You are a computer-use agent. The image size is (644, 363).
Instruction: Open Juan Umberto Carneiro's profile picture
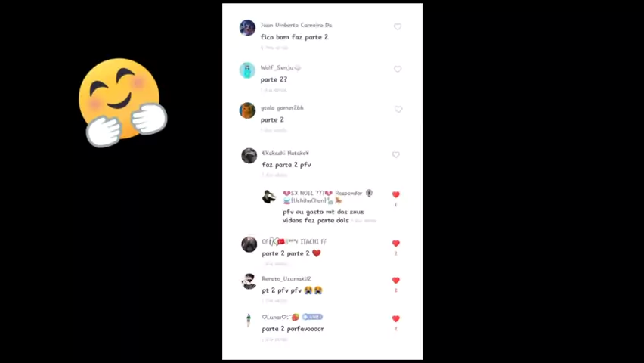click(247, 28)
